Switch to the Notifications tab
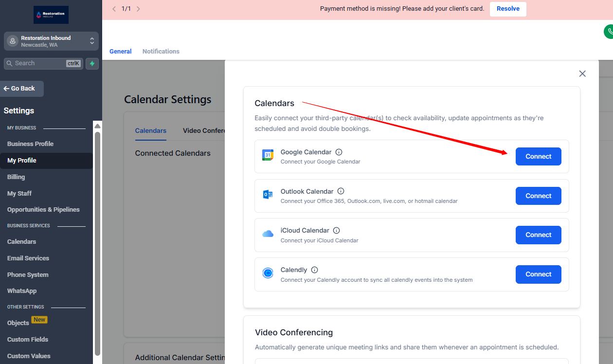The width and height of the screenshot is (613, 364). tap(161, 52)
